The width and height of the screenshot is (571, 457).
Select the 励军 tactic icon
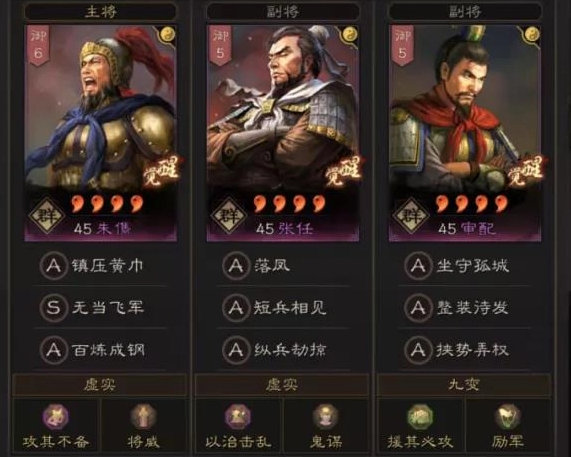508,416
